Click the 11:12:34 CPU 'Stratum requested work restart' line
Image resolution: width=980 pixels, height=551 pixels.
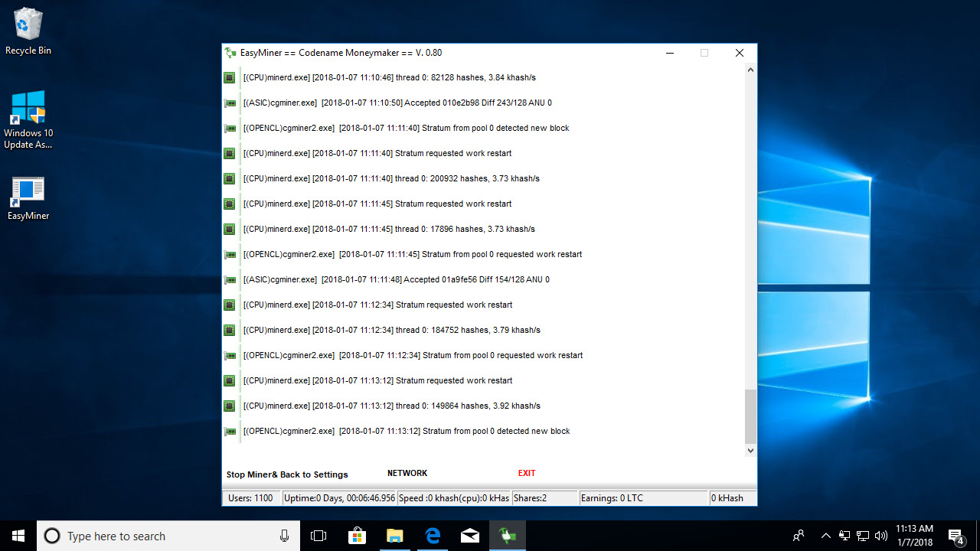(x=377, y=305)
